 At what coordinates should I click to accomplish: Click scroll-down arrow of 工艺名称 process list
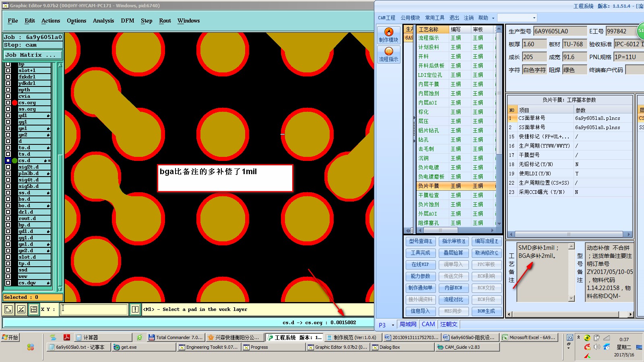[x=499, y=223]
